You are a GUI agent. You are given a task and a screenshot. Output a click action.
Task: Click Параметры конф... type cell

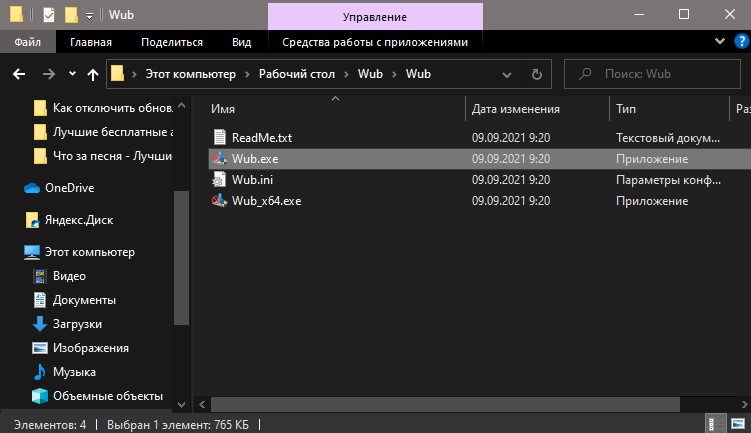tap(669, 180)
